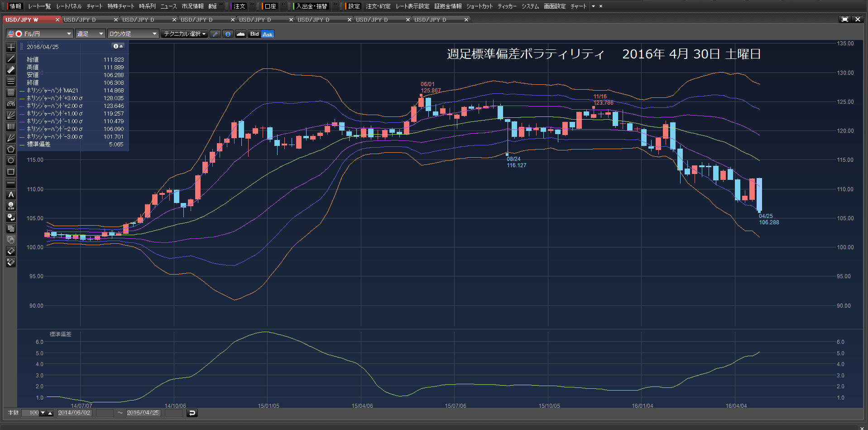The height and width of the screenshot is (430, 868).
Task: Open レート表示設定 settings
Action: 412,6
